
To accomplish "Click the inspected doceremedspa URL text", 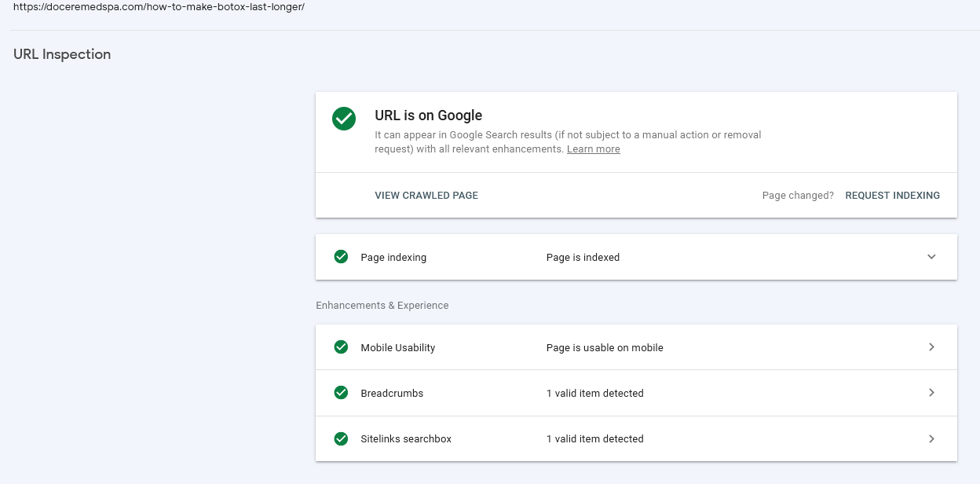I will (159, 7).
